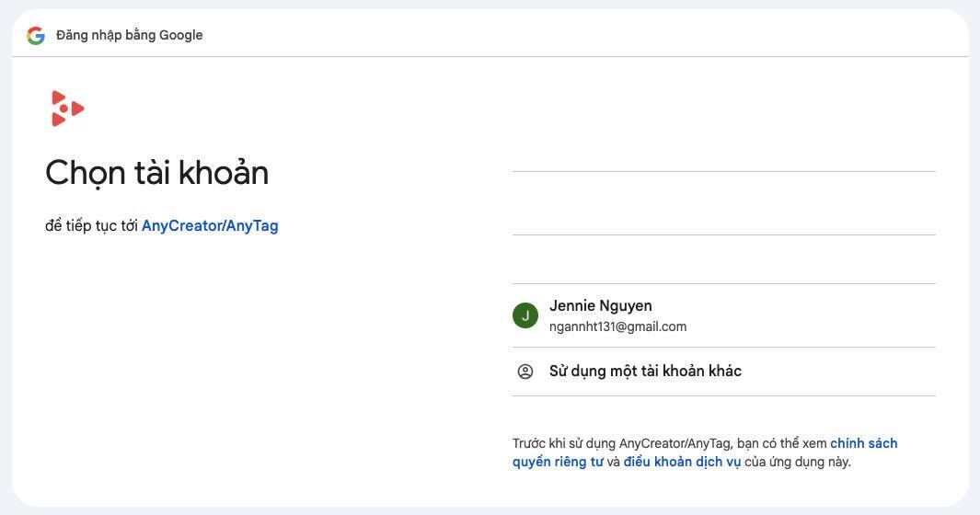Viewport: 980px width, 515px height.
Task: Click the Google "G" logo
Action: (36, 36)
